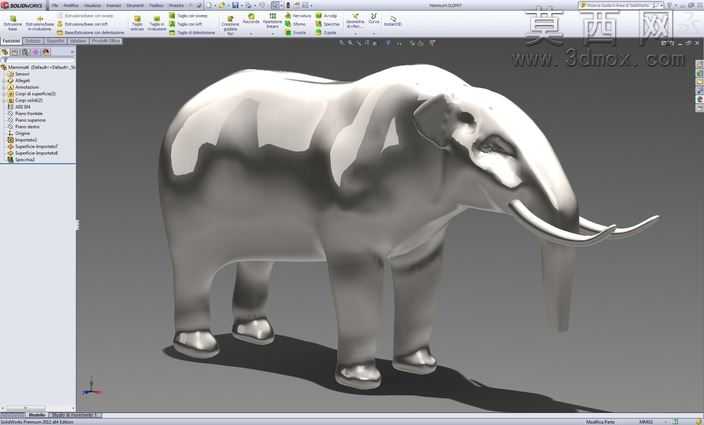
Task: Select Taglio in rivoluzione tool
Action: pos(157,23)
